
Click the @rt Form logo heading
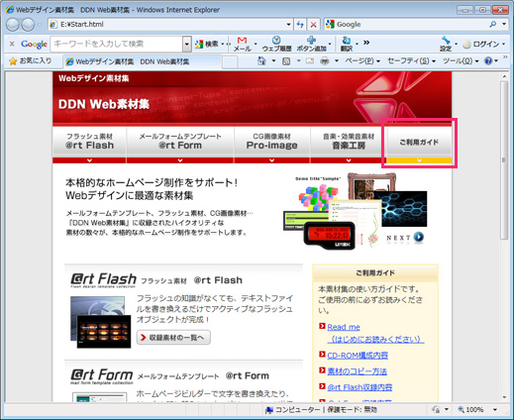pos(102,375)
